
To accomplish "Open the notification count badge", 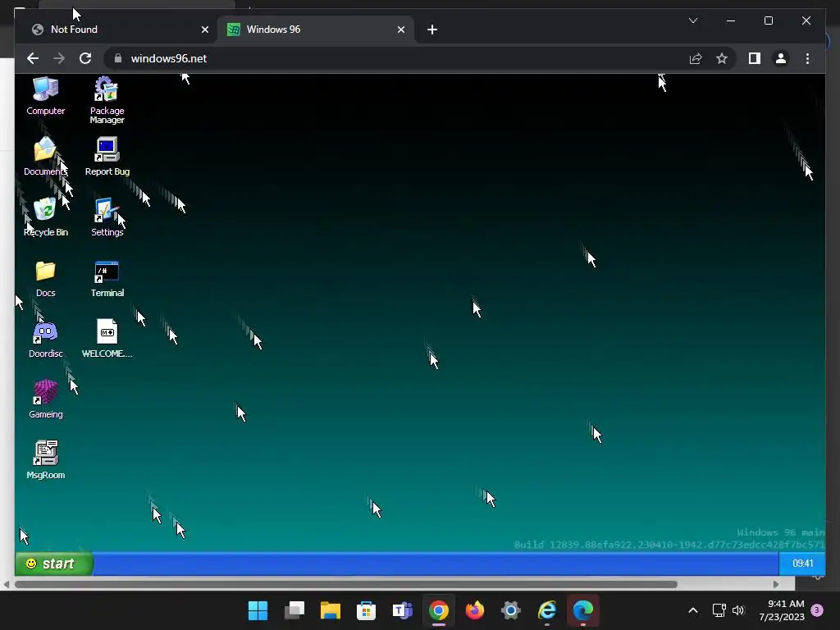I will pyautogui.click(x=817, y=610).
